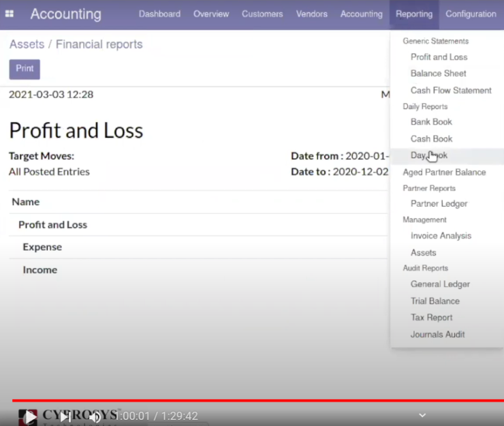This screenshot has width=504, height=426.
Task: Open the Journals Audit report
Action: pyautogui.click(x=437, y=334)
